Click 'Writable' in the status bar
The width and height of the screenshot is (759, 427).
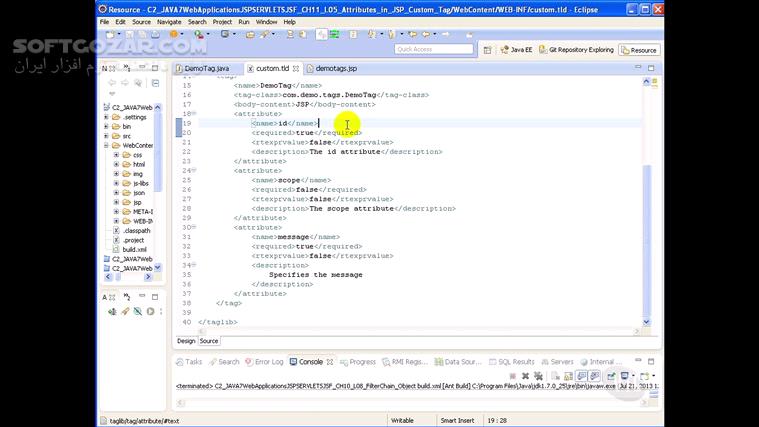coord(402,420)
